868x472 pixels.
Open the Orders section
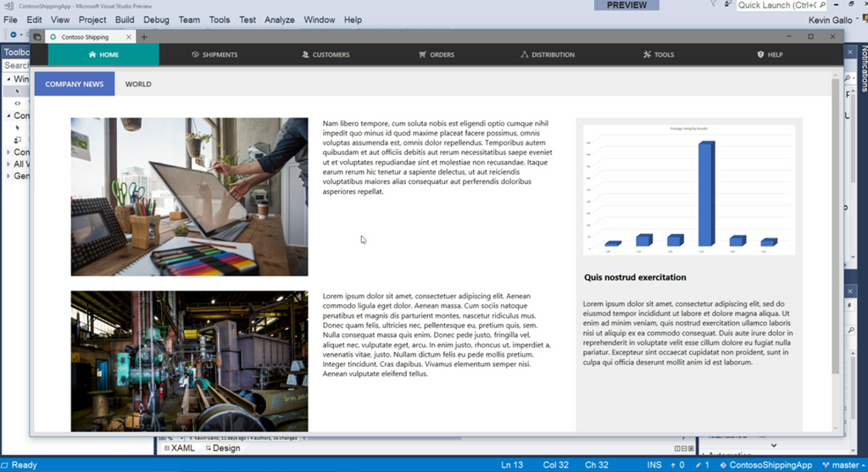coord(437,55)
